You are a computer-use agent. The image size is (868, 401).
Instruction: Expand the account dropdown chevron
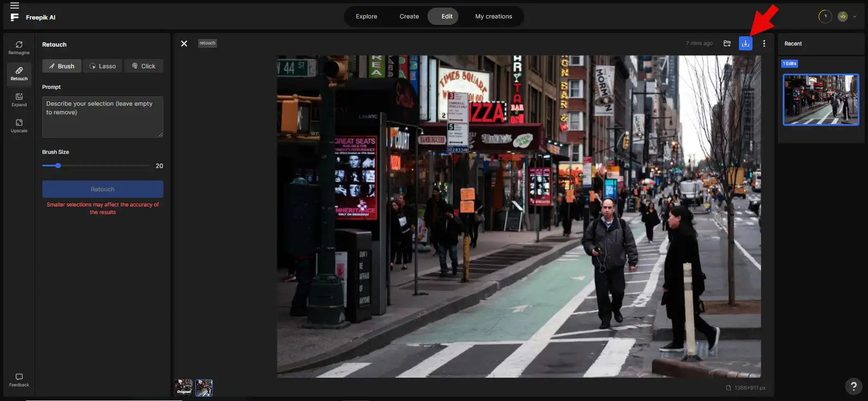click(854, 16)
